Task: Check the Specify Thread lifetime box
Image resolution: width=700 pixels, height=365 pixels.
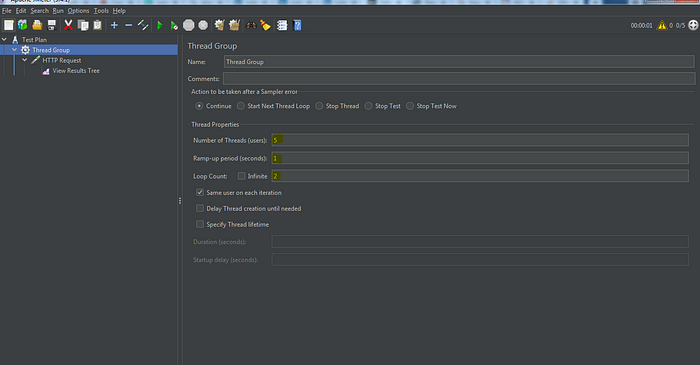Action: click(x=200, y=224)
